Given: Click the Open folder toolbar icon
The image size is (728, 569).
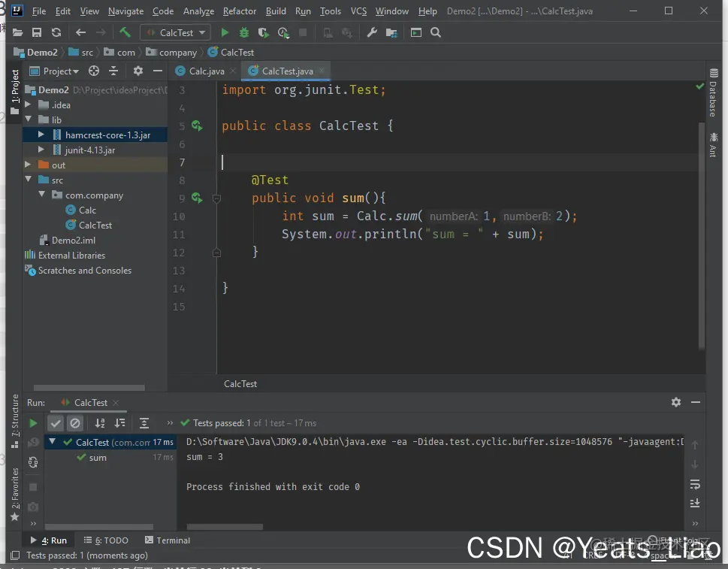Looking at the screenshot, I should click(17, 32).
